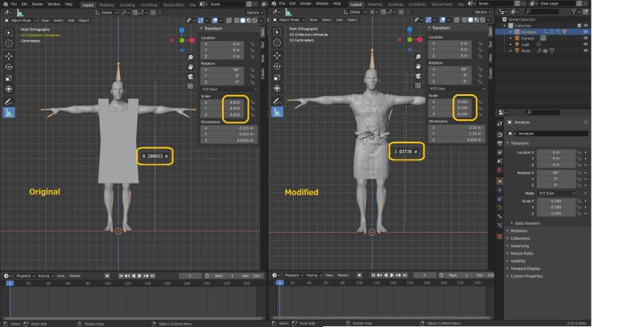The height and width of the screenshot is (327, 644).
Task: Click the Select Box tool in left viewport
Action: 8,32
